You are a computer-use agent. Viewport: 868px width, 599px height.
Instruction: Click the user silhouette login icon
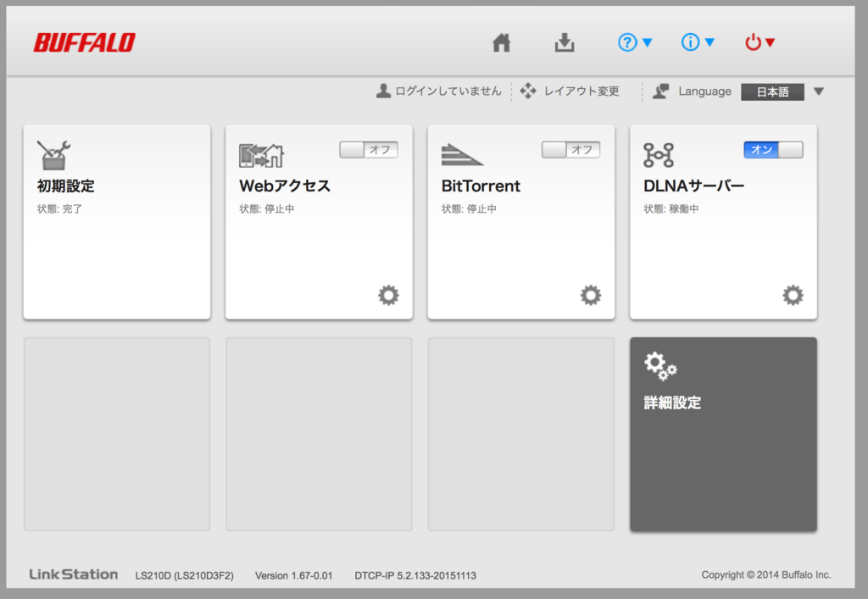383,91
